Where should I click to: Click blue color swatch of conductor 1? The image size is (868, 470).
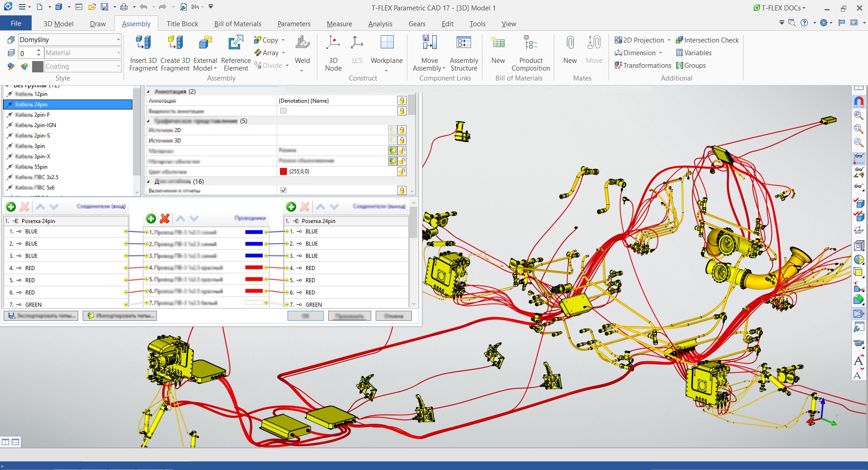(254, 232)
